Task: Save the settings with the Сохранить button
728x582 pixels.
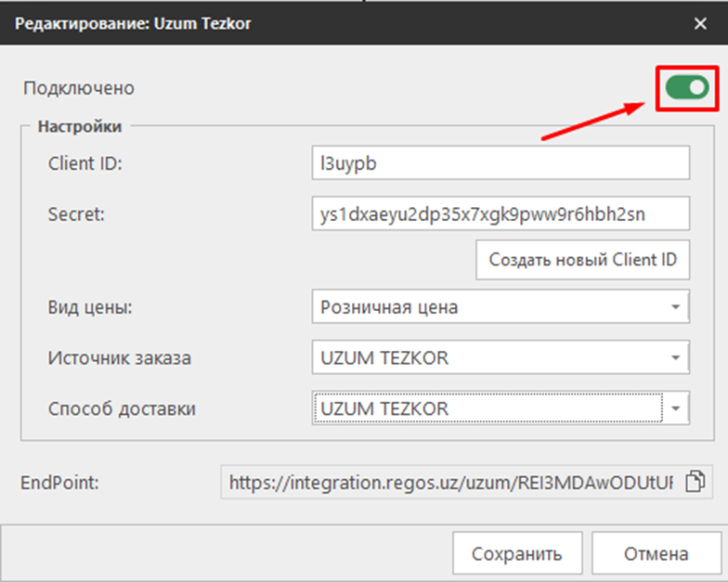Action: tap(516, 554)
